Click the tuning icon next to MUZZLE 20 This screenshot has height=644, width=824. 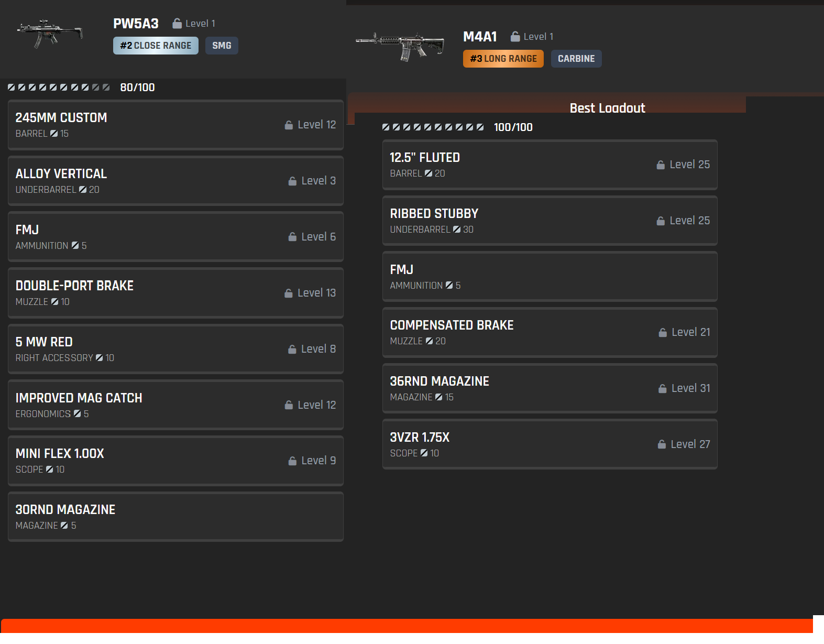(430, 341)
